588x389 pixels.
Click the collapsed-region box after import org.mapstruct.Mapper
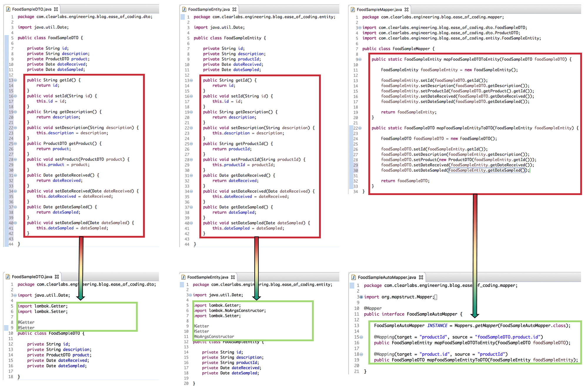[x=436, y=297]
